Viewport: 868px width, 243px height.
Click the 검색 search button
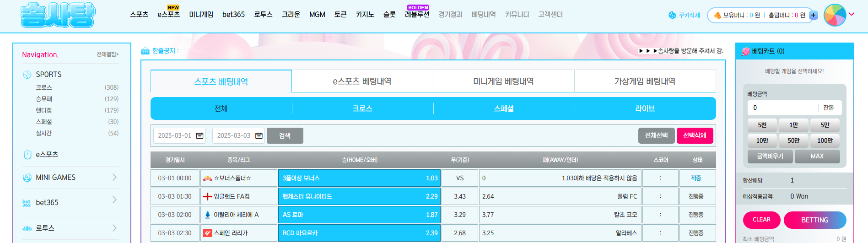pos(285,136)
